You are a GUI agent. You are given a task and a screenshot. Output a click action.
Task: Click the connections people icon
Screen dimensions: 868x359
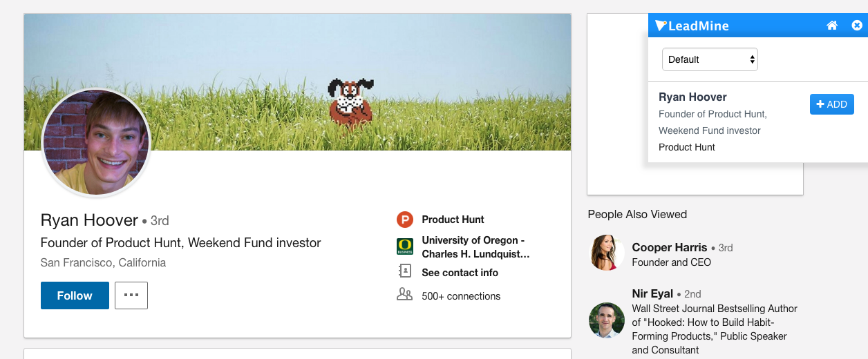tap(404, 295)
